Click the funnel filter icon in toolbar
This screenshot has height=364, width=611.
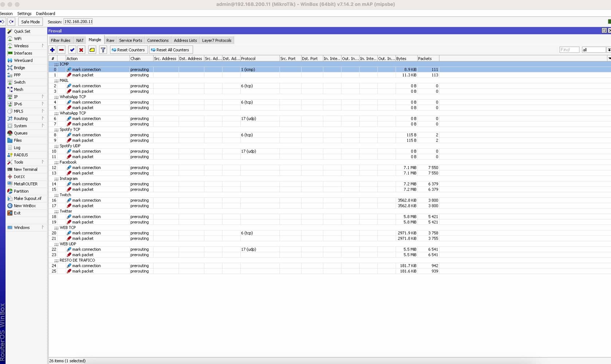103,50
